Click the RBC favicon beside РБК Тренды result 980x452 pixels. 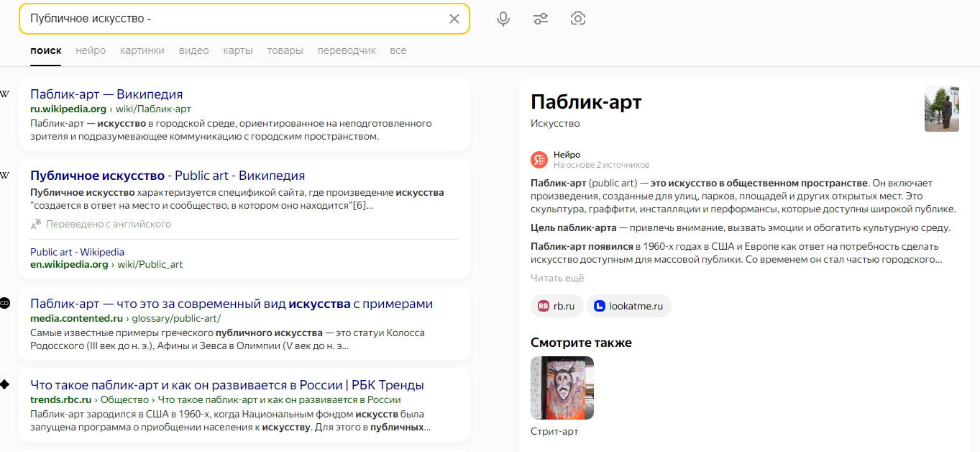(4, 384)
